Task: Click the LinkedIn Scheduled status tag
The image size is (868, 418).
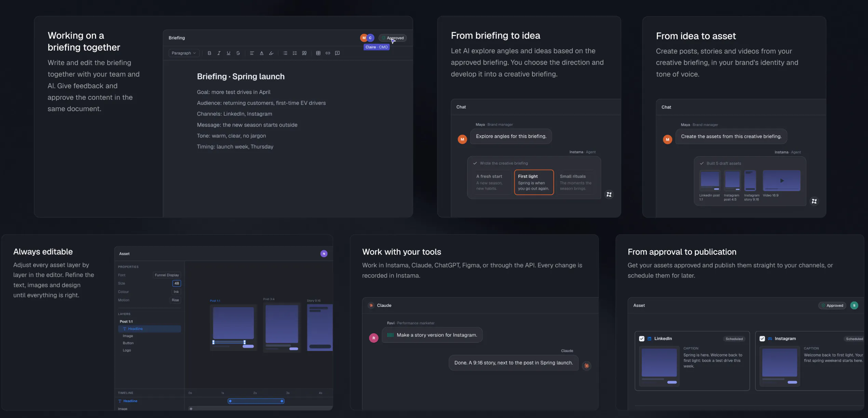Action: [734, 339]
